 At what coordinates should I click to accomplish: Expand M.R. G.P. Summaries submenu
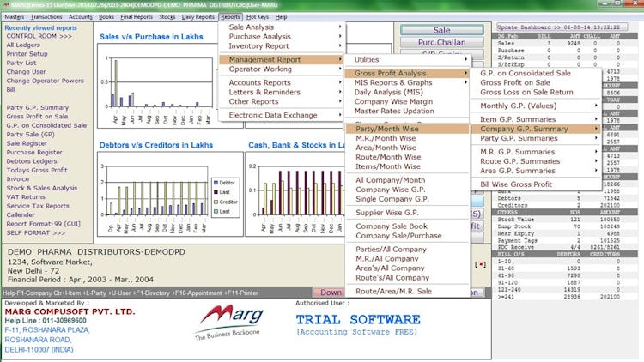pos(536,152)
